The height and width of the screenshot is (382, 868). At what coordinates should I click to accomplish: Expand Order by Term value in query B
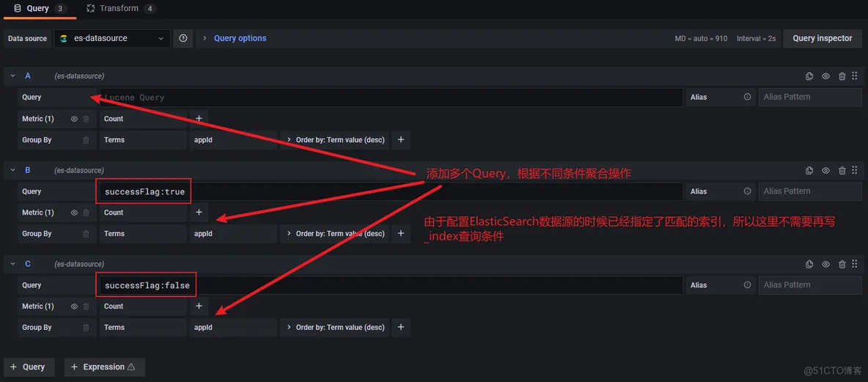(335, 234)
